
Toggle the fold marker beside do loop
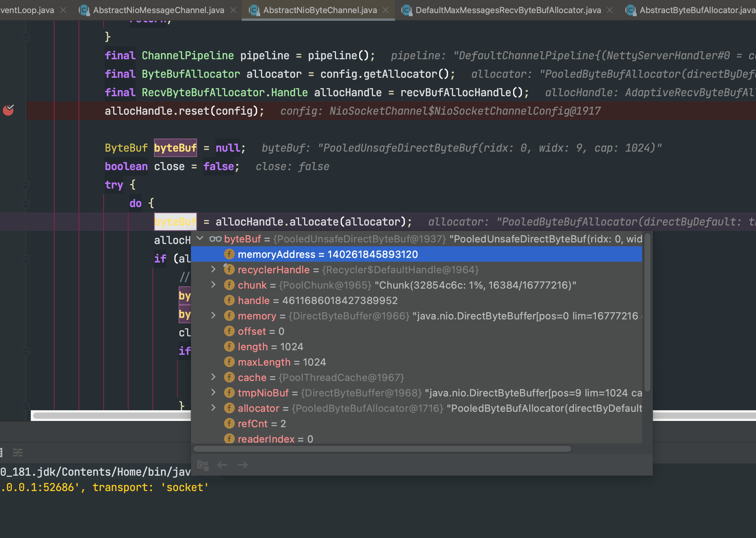[26, 204]
